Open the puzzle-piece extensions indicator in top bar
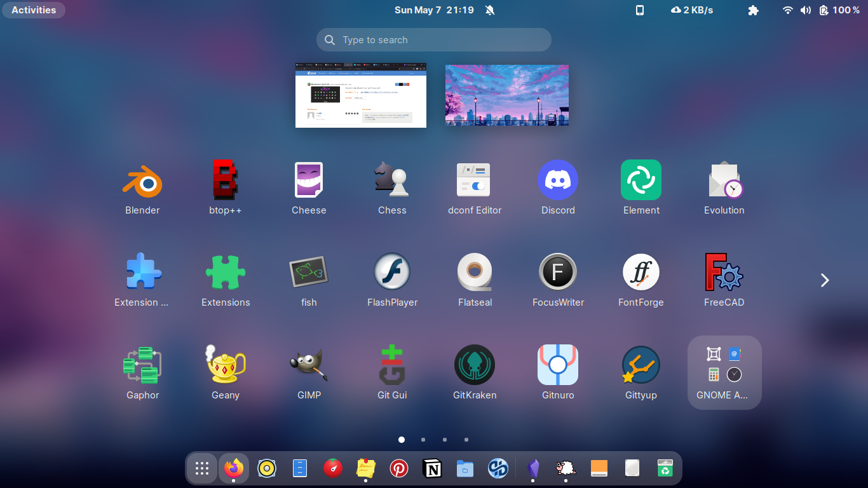868x488 pixels. coord(754,10)
